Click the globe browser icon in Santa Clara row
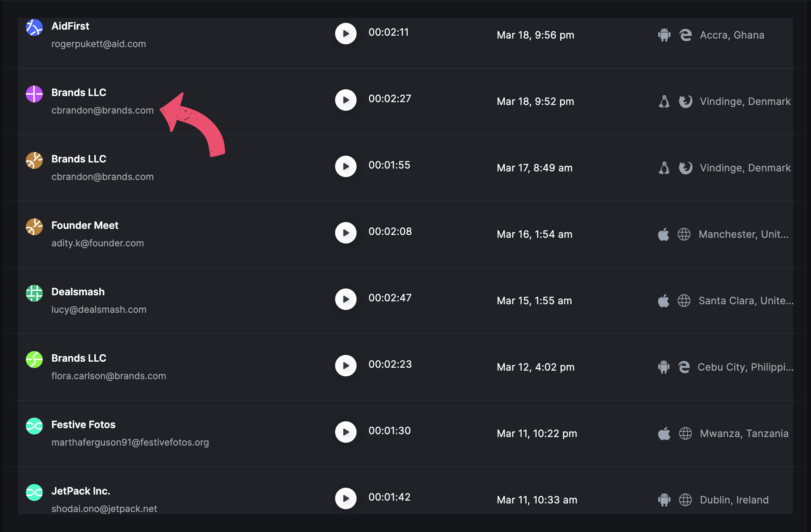The width and height of the screenshot is (811, 532). 684,301
